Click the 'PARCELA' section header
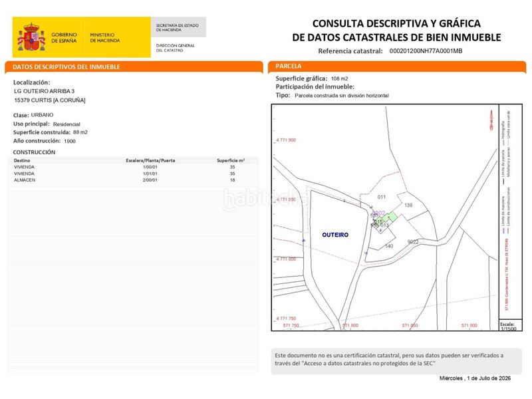The image size is (532, 399). click(x=289, y=66)
